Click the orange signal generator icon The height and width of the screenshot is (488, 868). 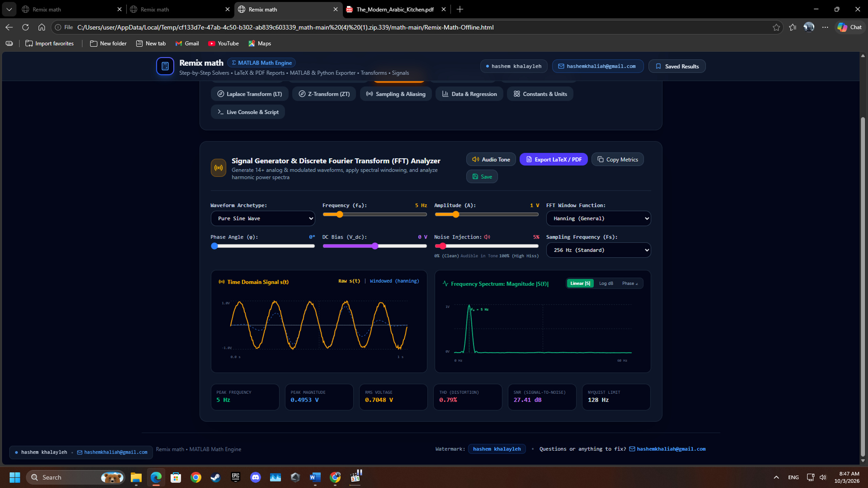coord(218,168)
